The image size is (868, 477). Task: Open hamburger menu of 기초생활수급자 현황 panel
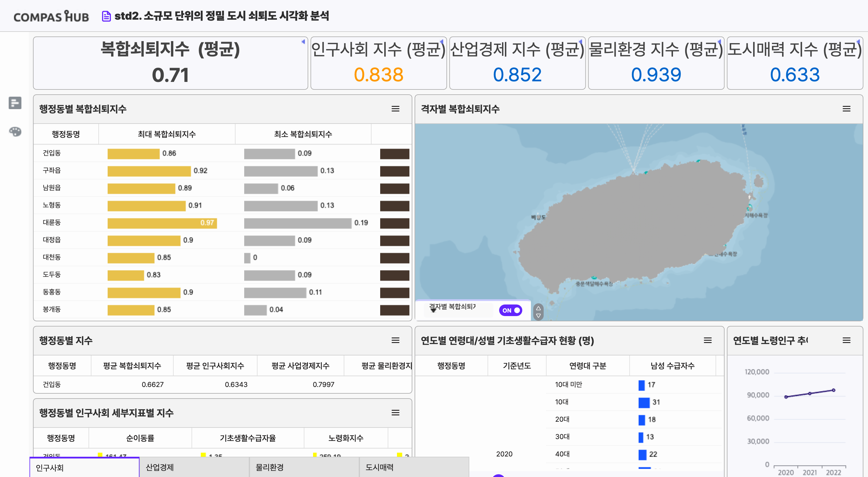point(708,340)
